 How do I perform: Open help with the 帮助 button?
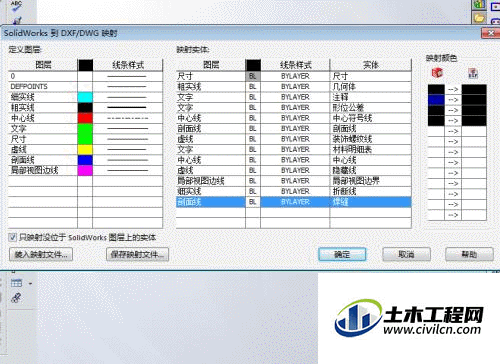point(469,254)
